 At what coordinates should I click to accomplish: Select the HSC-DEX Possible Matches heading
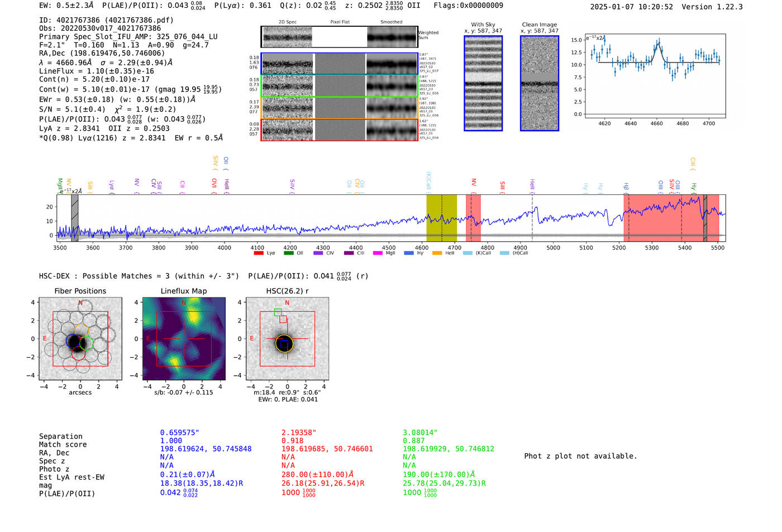coord(139,276)
